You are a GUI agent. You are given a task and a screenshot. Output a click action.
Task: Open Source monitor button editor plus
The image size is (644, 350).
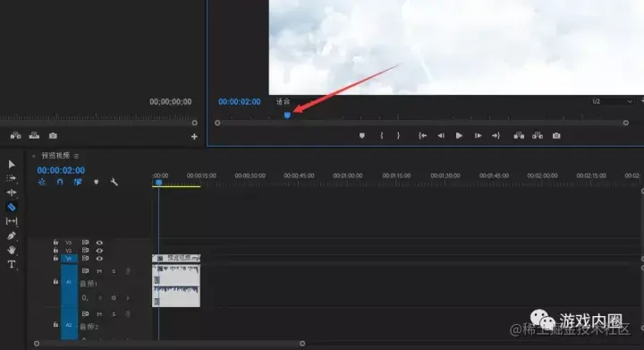coord(194,136)
